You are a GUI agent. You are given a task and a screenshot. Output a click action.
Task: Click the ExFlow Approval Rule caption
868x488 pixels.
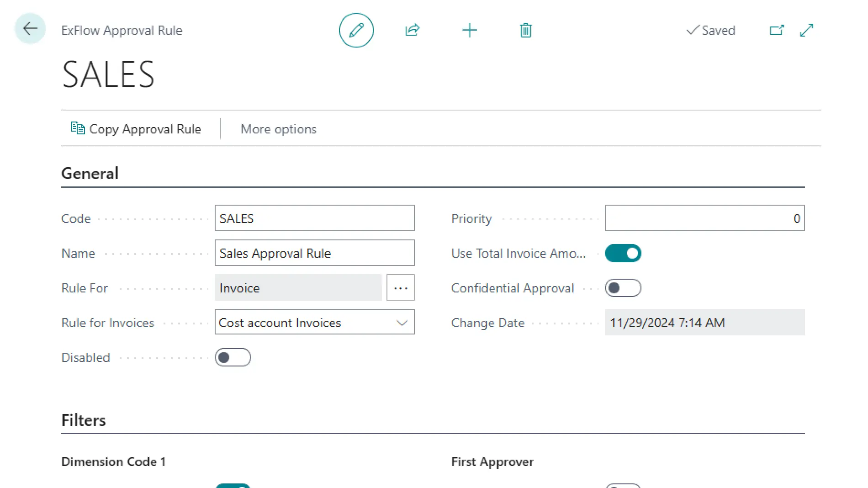point(122,30)
